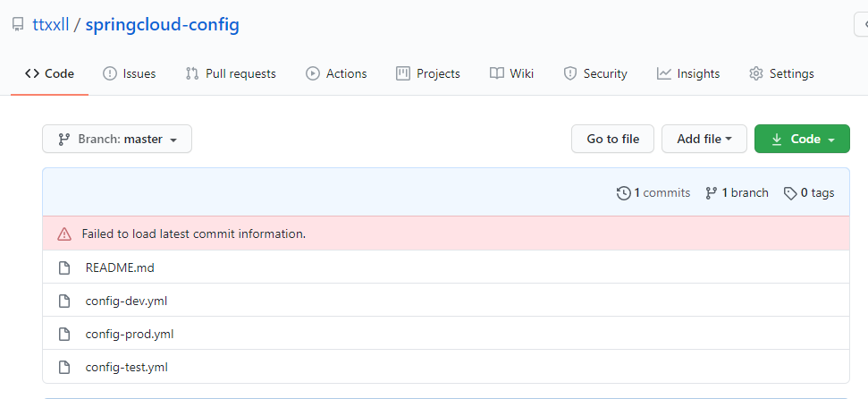This screenshot has height=399, width=868.
Task: Click the warning triangle icon in error banner
Action: pyautogui.click(x=64, y=233)
